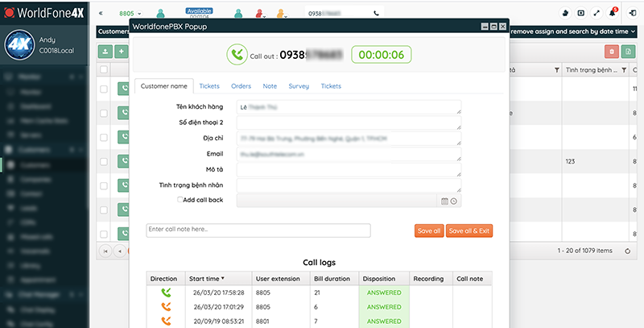644x328 pixels.
Task: Click the Save all & Exit button
Action: [x=469, y=230]
